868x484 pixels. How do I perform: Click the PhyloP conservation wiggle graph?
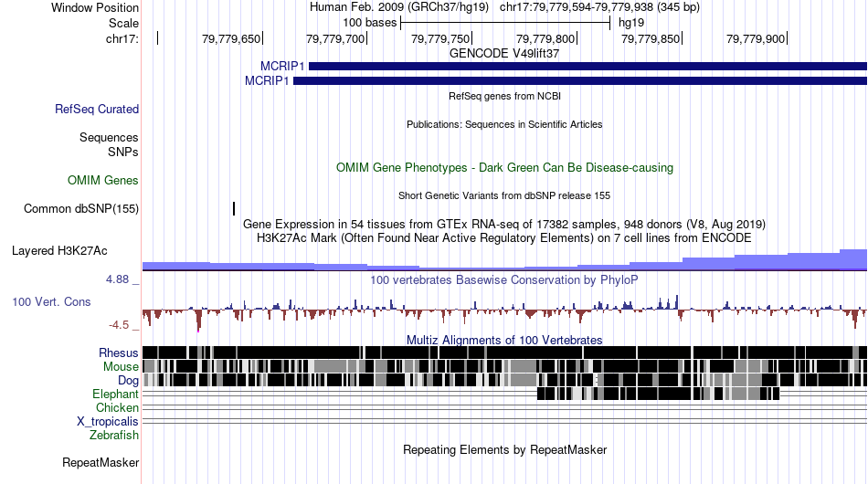pyautogui.click(x=504, y=312)
